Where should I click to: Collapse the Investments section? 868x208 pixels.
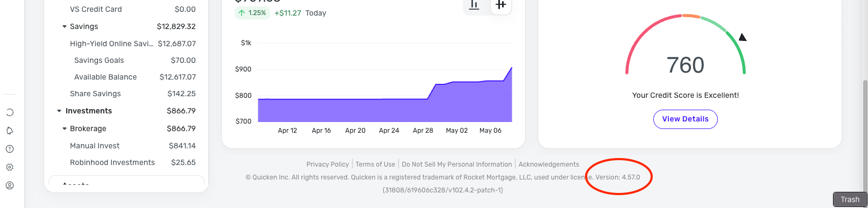[x=59, y=111]
